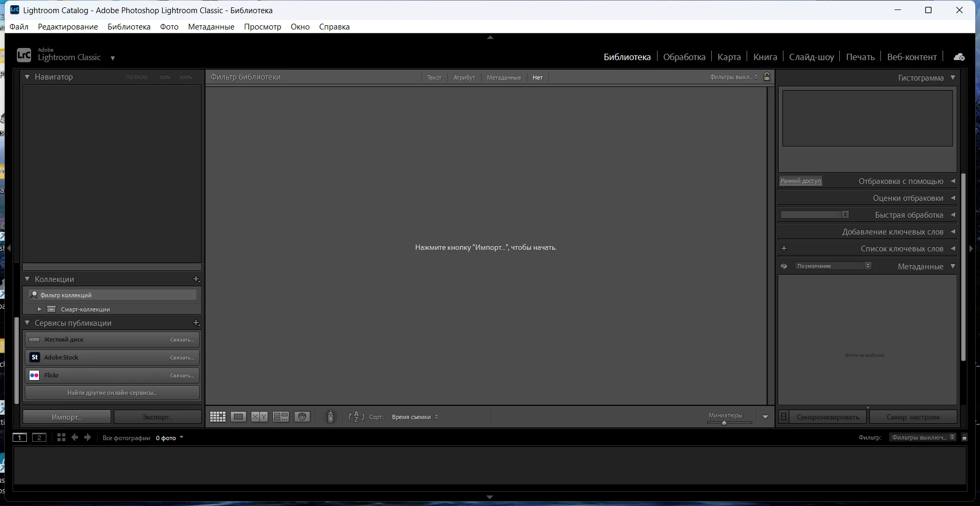Open the Обработка module tab

(x=684, y=57)
